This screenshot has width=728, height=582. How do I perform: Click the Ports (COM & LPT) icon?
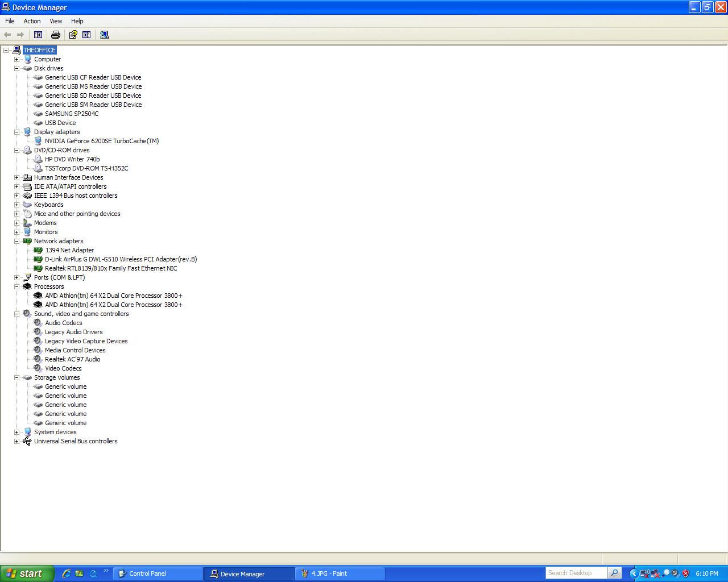[27, 277]
